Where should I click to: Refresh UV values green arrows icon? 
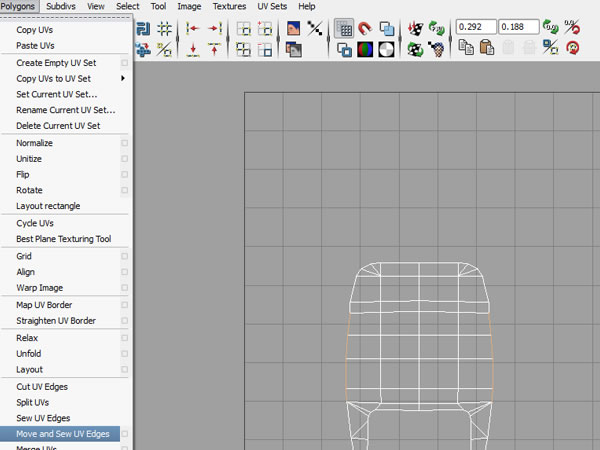pyautogui.click(x=551, y=27)
